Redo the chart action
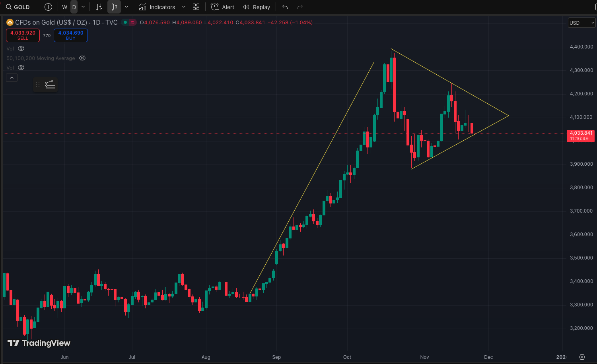This screenshot has height=364, width=597. (x=300, y=7)
